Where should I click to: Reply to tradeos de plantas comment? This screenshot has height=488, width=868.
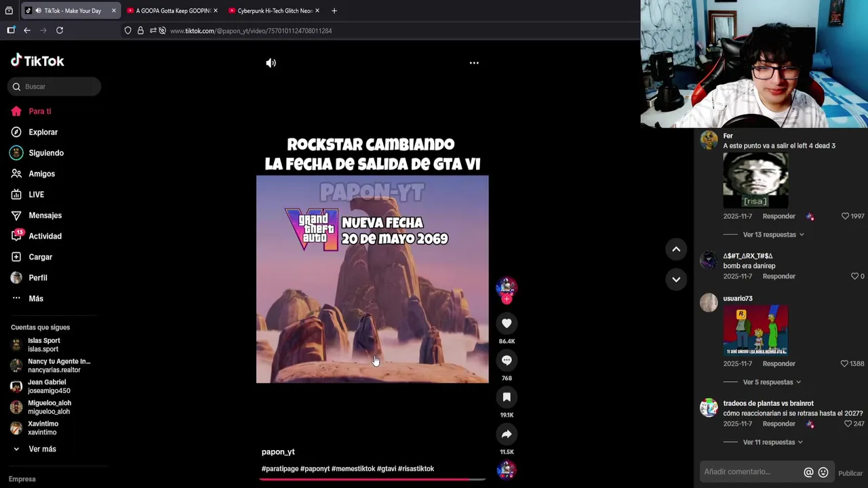click(778, 424)
